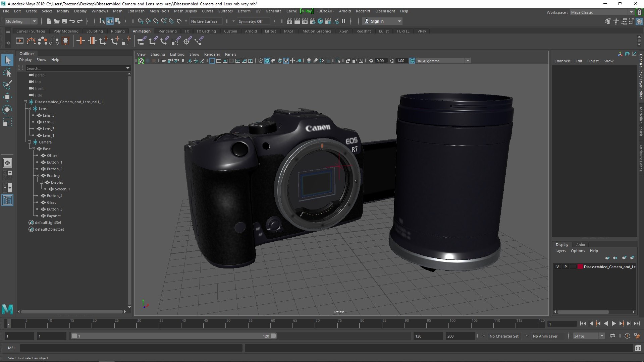Click the Sign In button

click(x=382, y=21)
